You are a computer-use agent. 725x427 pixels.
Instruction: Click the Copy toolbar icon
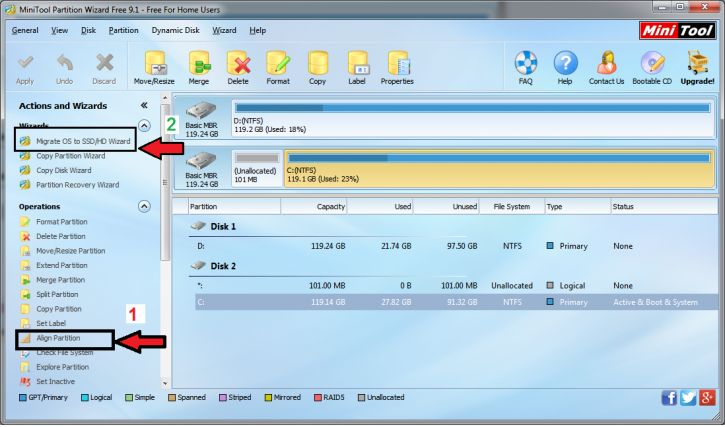tap(318, 63)
